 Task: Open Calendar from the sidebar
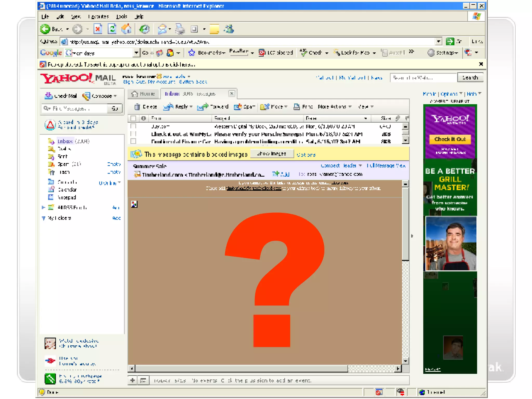coord(67,190)
